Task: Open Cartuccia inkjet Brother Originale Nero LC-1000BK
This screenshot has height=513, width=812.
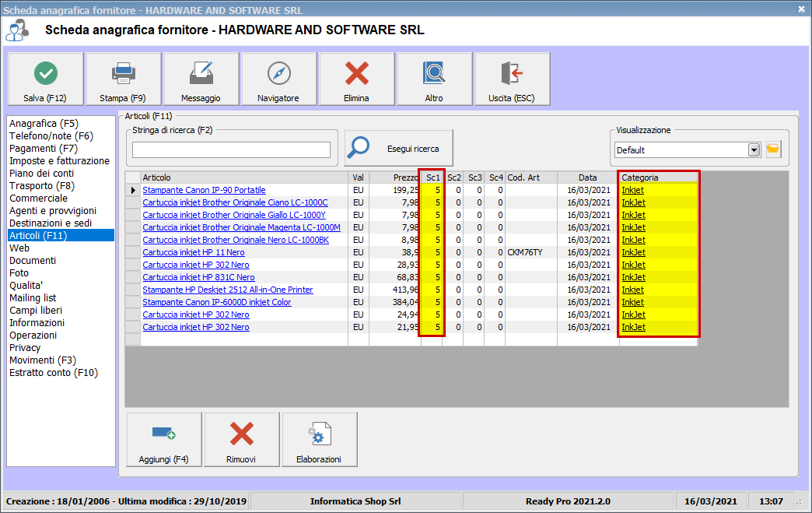Action: (x=236, y=240)
